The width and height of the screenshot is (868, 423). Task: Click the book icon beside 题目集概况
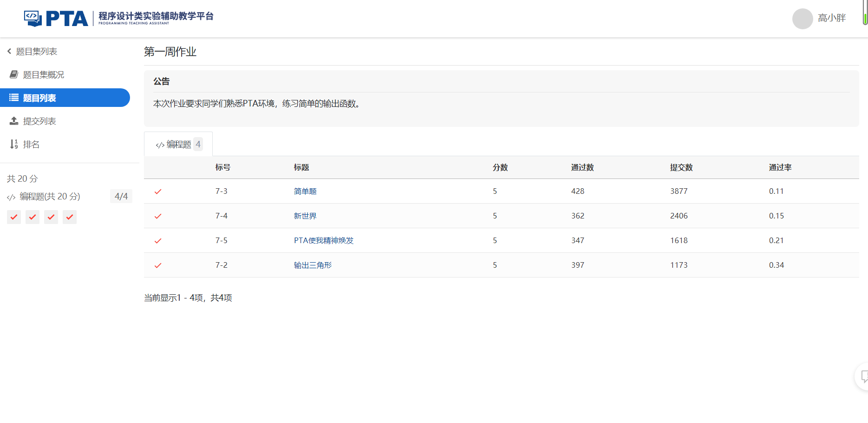(x=14, y=74)
